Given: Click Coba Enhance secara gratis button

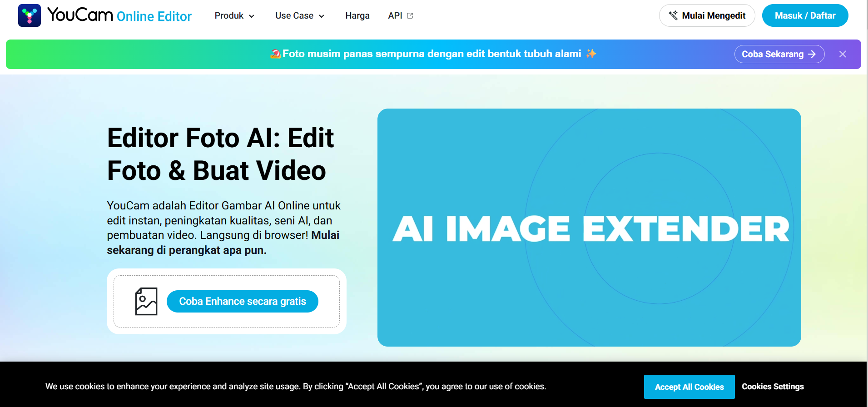Looking at the screenshot, I should click(x=243, y=301).
